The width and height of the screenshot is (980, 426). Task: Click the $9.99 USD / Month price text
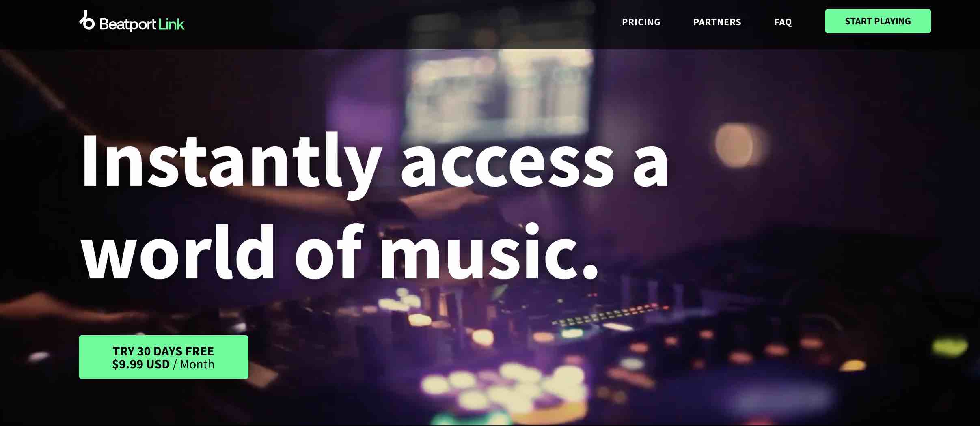tap(163, 364)
